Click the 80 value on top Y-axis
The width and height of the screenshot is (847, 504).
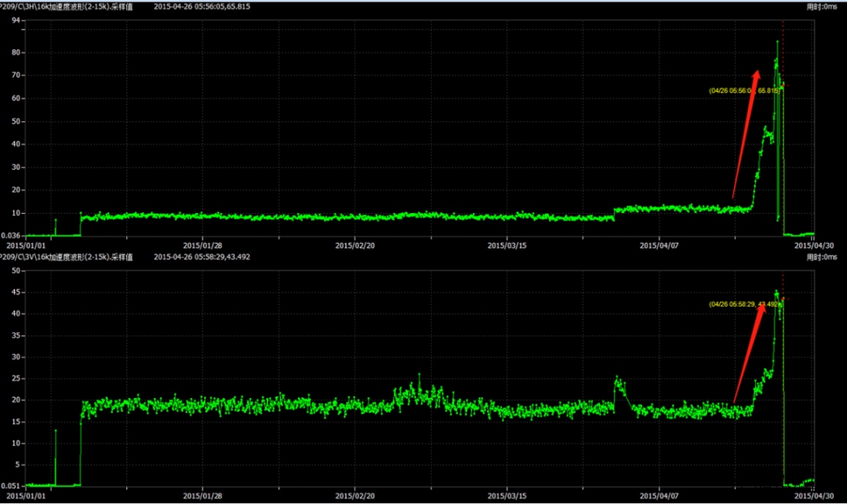17,53
